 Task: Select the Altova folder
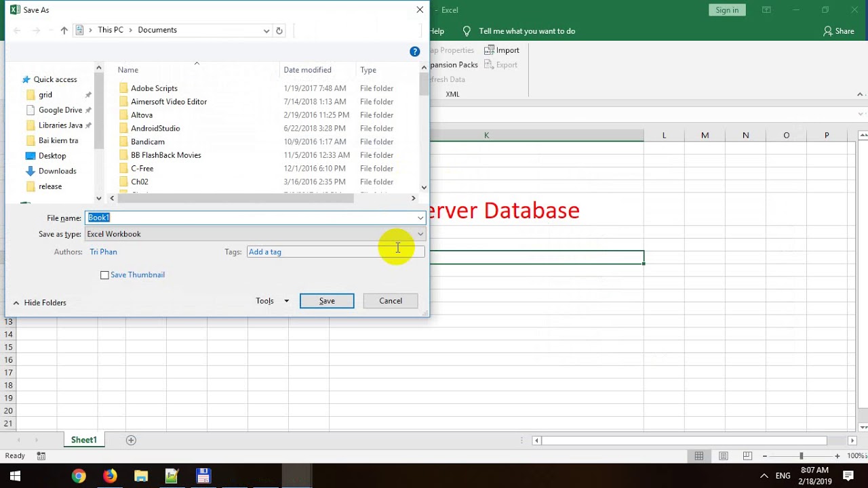(x=142, y=115)
